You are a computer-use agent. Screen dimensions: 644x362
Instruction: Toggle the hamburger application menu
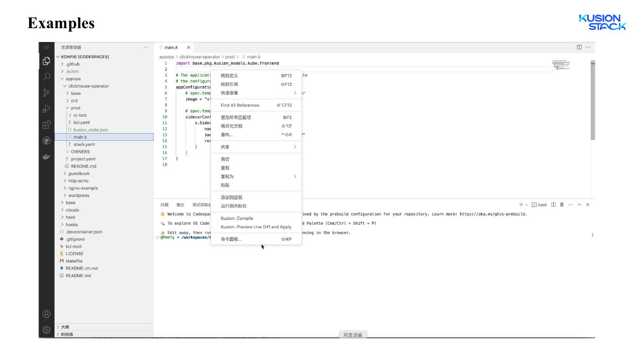coord(47,47)
